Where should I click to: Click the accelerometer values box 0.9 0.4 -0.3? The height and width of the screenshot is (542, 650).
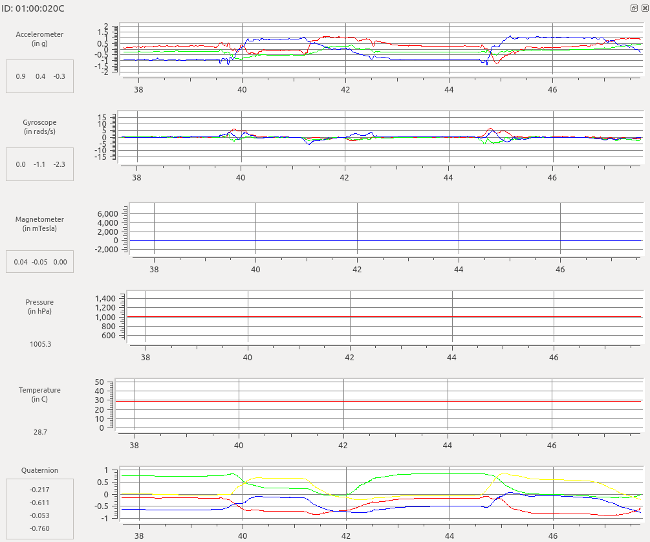pos(40,76)
